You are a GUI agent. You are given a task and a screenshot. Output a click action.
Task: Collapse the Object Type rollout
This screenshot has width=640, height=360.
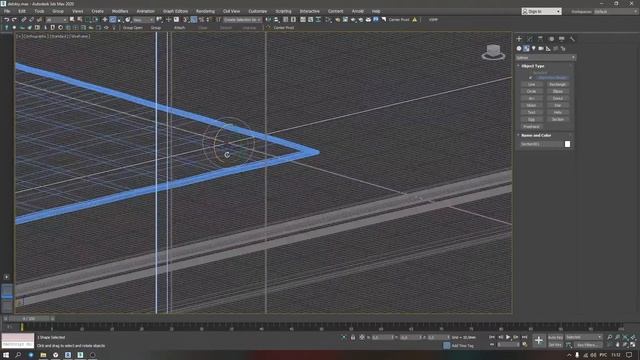coord(533,66)
